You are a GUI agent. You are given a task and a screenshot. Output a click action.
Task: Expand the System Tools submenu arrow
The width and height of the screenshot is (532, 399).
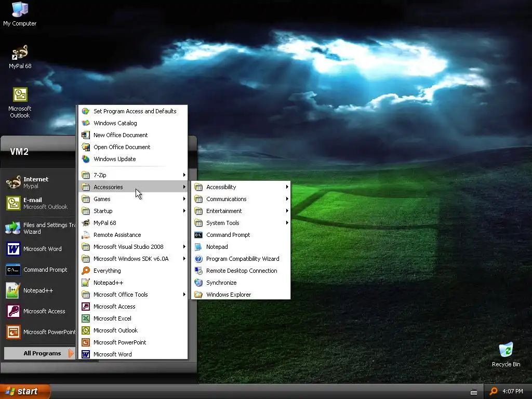click(x=287, y=222)
